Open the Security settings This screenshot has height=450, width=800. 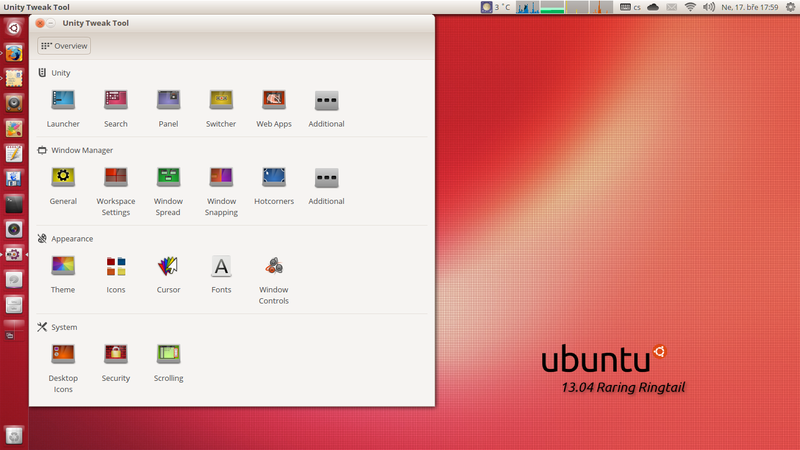point(116,362)
